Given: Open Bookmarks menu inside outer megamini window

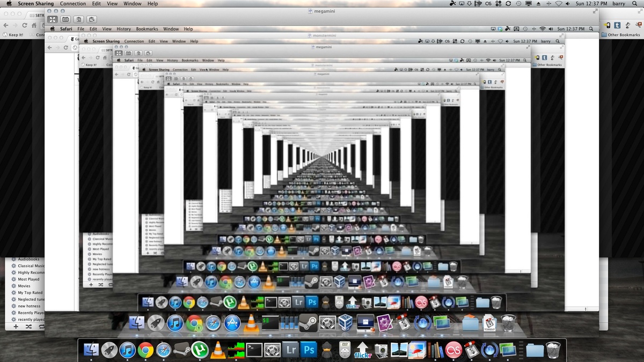Looking at the screenshot, I should (147, 29).
